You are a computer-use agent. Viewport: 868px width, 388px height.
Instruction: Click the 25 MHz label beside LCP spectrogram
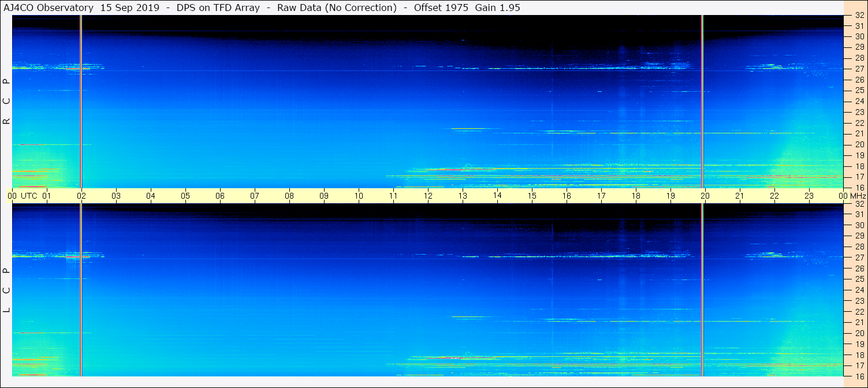(x=859, y=279)
